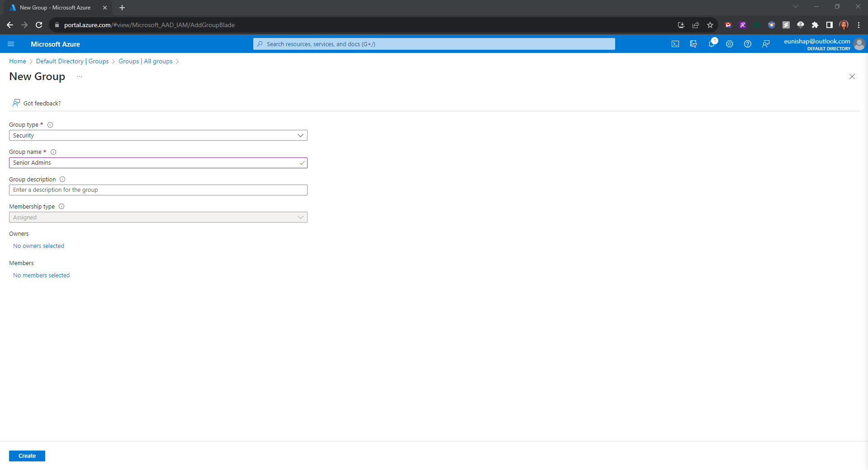Click the Create button
The height and width of the screenshot is (470, 868).
(x=27, y=456)
